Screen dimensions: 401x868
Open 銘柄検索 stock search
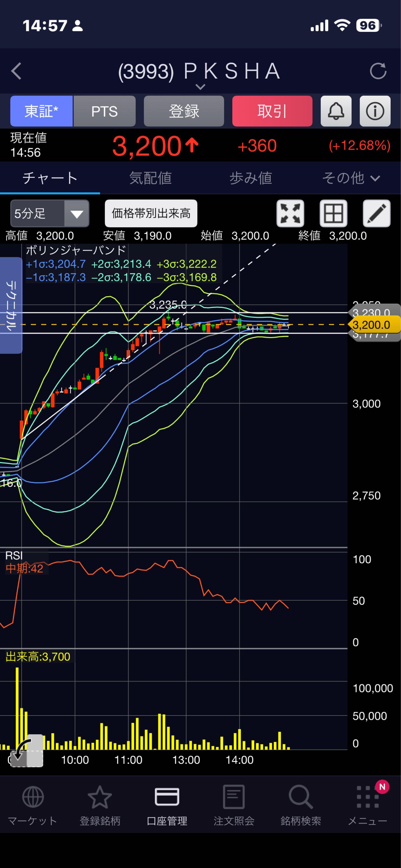tap(300, 805)
